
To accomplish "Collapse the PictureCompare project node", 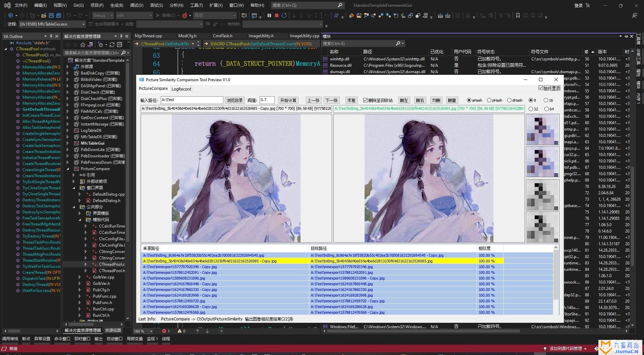I will coord(68,169).
